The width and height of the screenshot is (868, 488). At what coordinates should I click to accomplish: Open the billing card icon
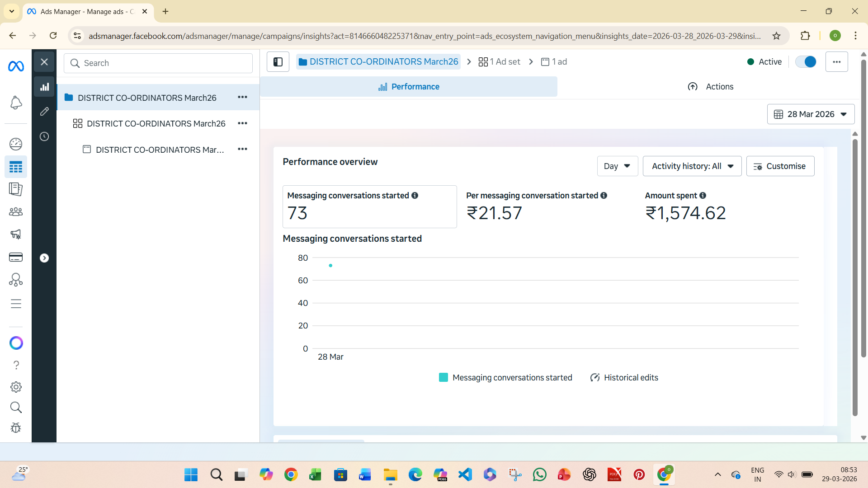(16, 257)
